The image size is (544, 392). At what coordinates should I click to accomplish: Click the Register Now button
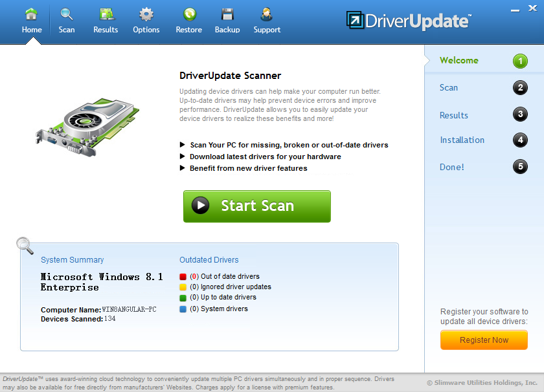point(484,340)
